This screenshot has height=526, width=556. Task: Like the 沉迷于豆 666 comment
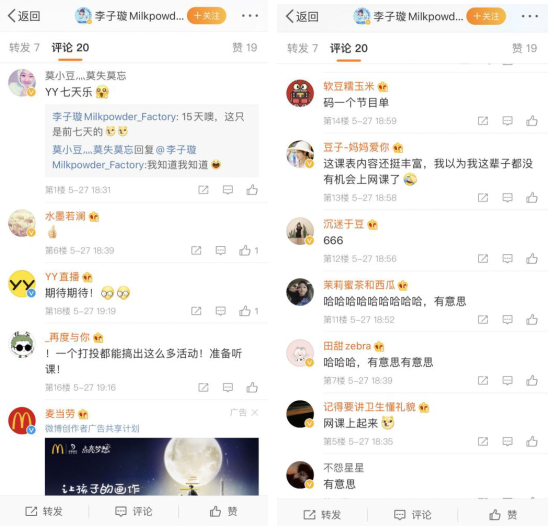click(532, 259)
